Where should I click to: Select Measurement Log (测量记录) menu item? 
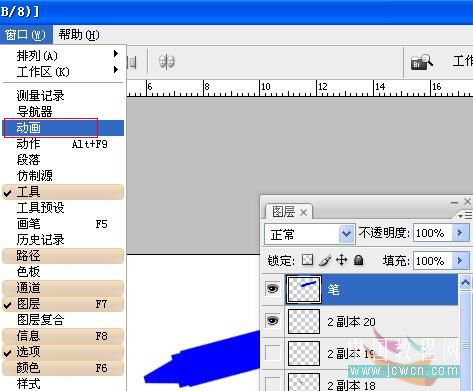tap(63, 96)
